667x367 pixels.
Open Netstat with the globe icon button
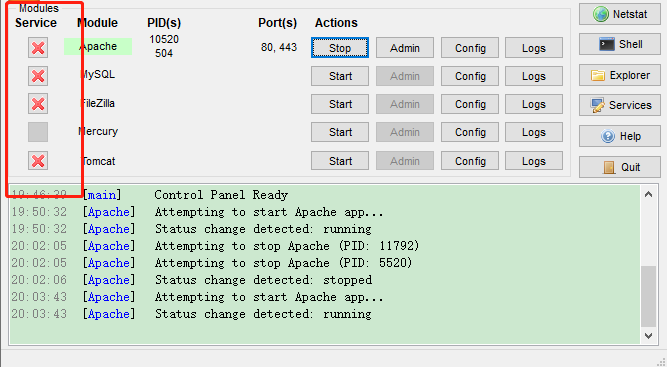click(x=620, y=14)
